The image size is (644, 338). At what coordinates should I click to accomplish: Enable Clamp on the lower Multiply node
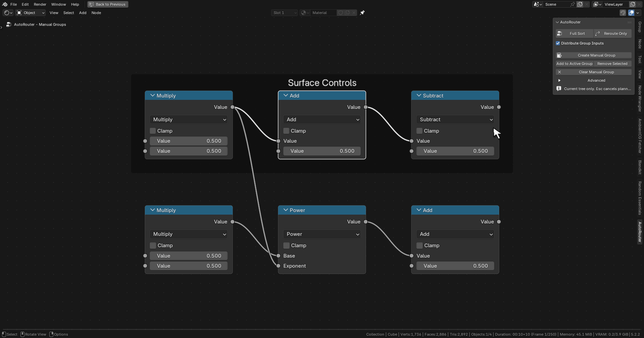coord(153,245)
